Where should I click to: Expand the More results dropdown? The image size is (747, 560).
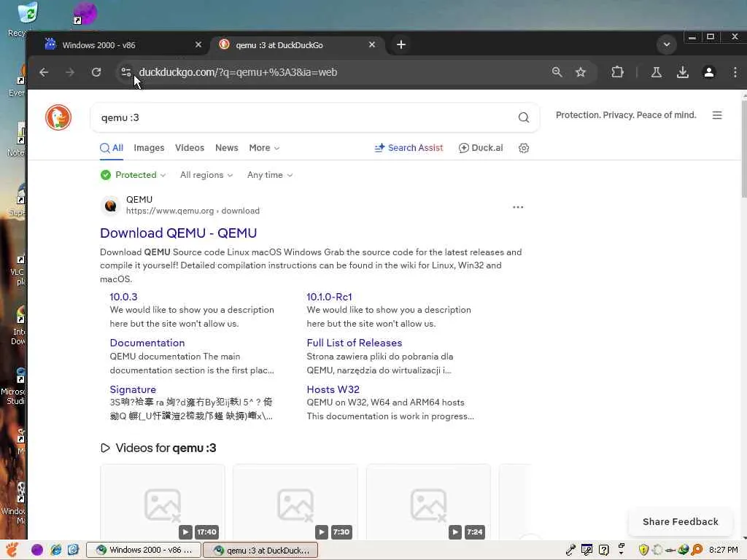point(264,148)
